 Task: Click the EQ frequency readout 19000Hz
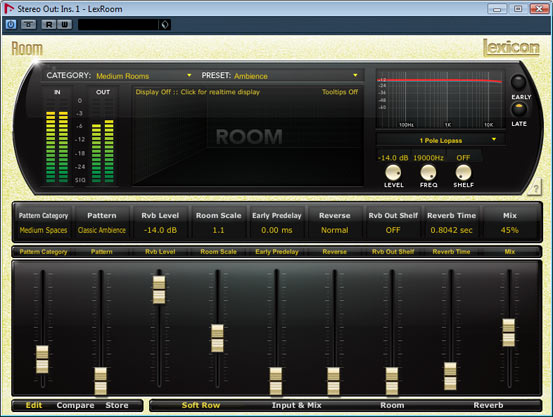pos(428,158)
